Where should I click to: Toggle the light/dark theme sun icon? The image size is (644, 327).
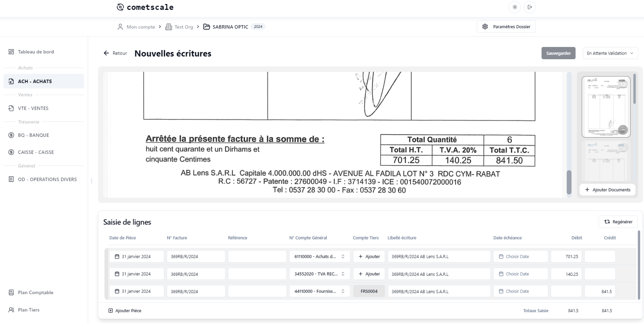point(515,7)
